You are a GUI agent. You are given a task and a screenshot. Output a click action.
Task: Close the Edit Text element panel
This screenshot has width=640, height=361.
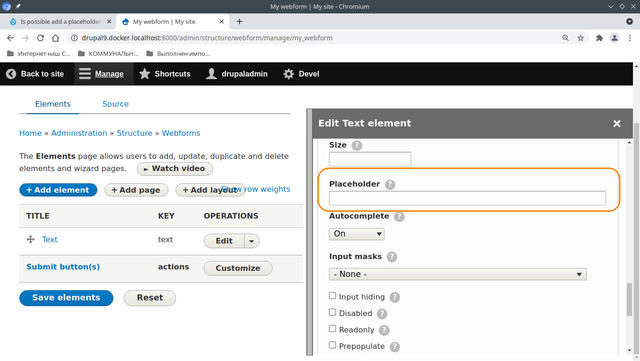tap(617, 124)
